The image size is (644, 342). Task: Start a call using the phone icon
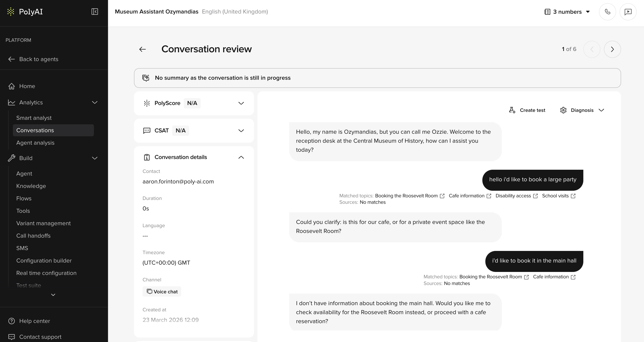pyautogui.click(x=608, y=12)
